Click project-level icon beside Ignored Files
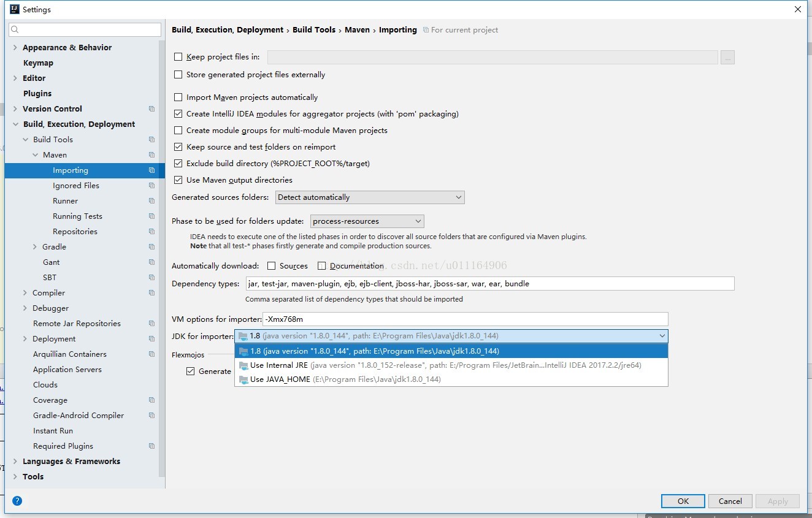 click(151, 186)
